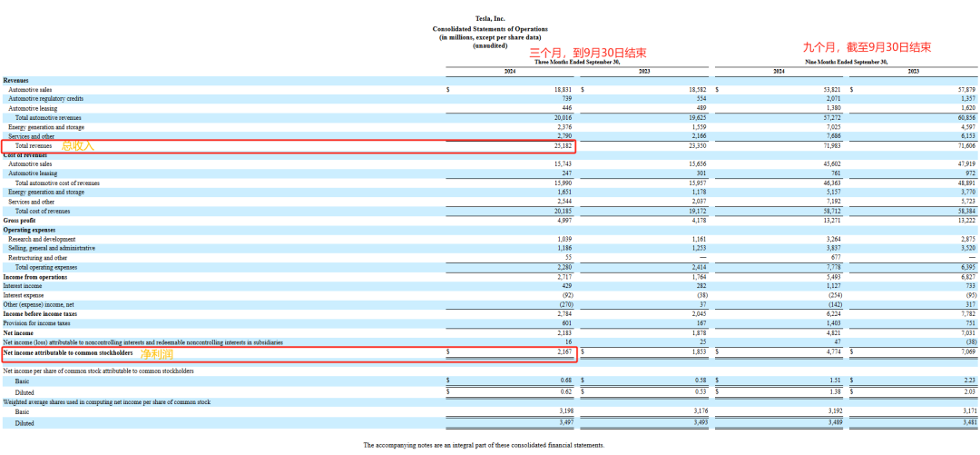Screen dimensions: 980x455
Task: Select the Provision for income taxes label
Action: coord(37,323)
